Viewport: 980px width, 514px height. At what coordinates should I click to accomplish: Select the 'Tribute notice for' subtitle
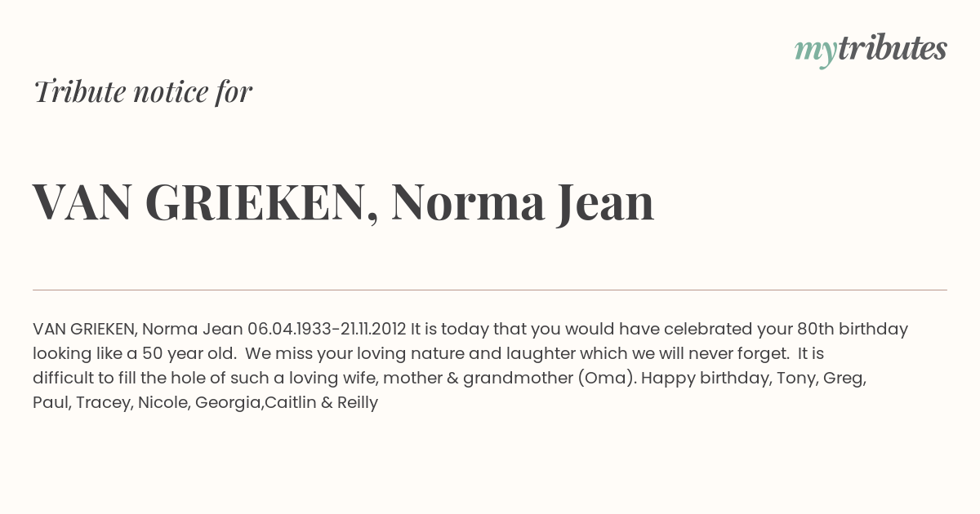pos(143,91)
